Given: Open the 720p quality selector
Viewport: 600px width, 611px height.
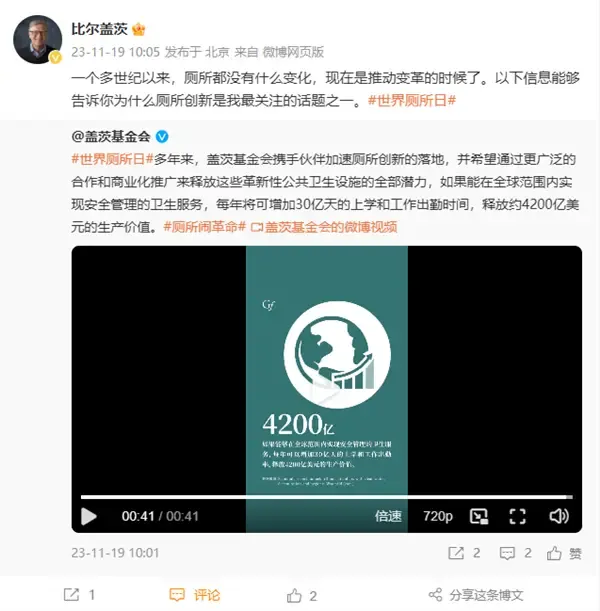Looking at the screenshot, I should (438, 516).
